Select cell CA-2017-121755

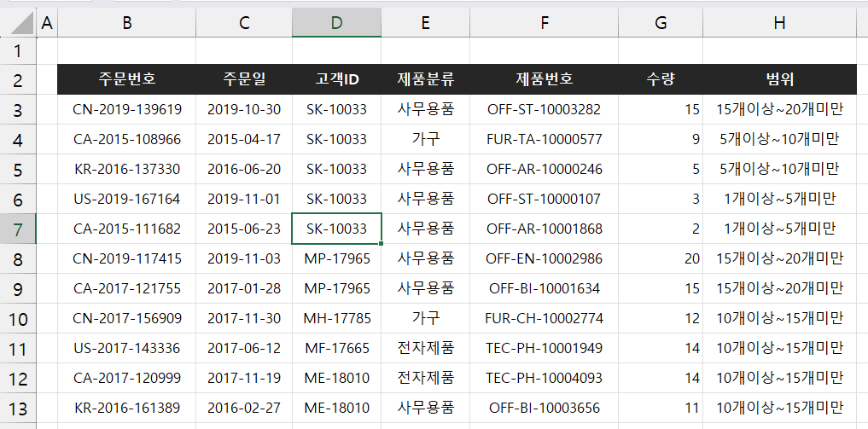[x=127, y=288]
